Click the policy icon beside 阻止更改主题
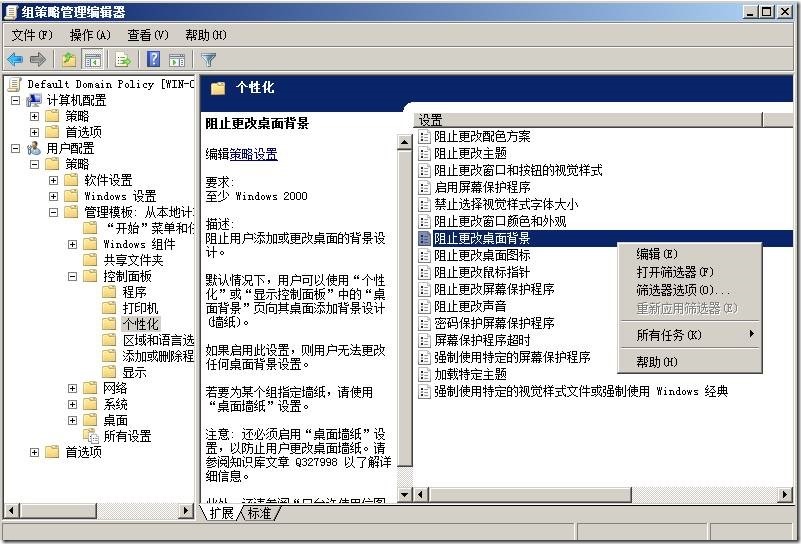 [x=424, y=153]
